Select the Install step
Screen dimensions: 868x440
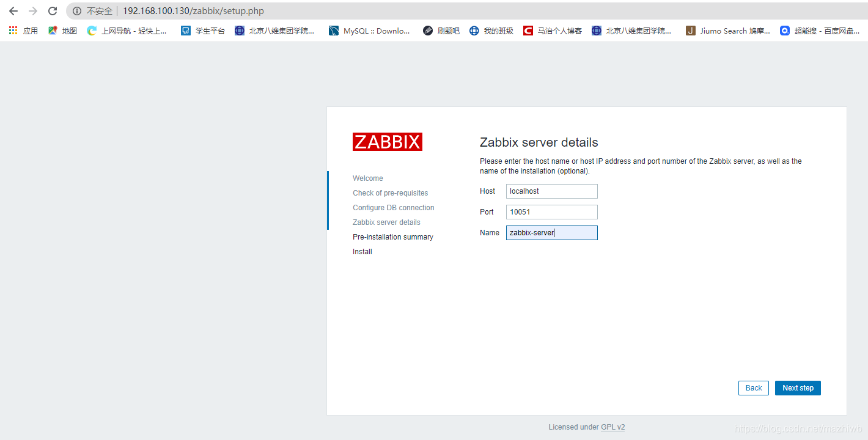coord(362,252)
